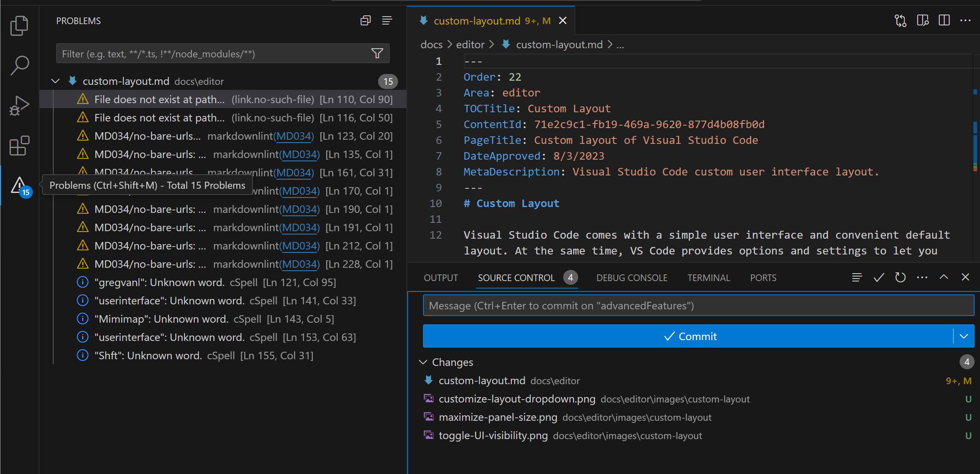Screen dimensions: 980x474
Task: Open the markdownlint MD034 documentation link
Action: [x=294, y=136]
